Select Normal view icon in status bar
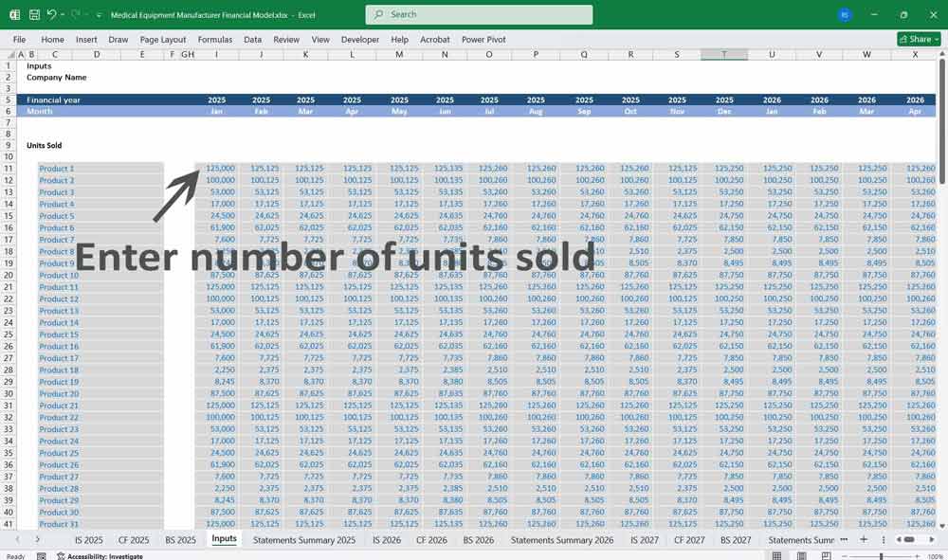Viewport: 948px width, 560px height. [777, 556]
